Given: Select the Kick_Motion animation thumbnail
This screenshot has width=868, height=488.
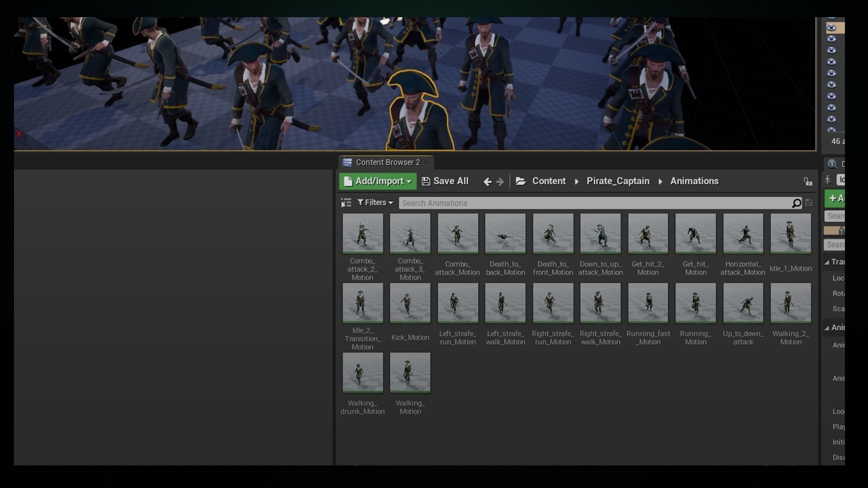Looking at the screenshot, I should point(410,303).
